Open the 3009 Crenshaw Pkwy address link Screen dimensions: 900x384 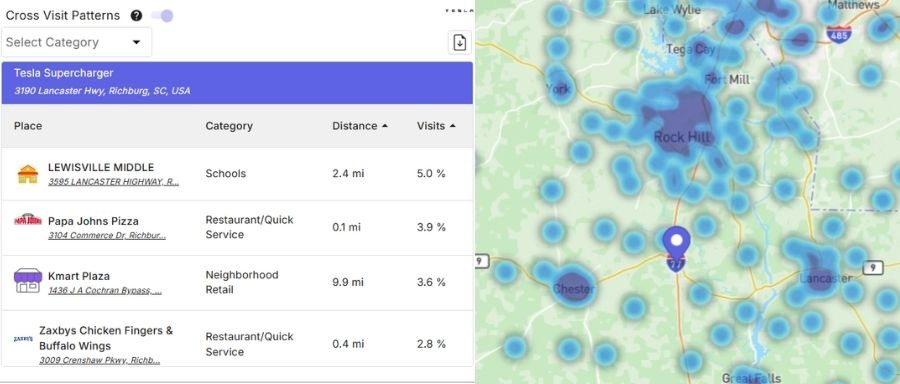(x=99, y=360)
